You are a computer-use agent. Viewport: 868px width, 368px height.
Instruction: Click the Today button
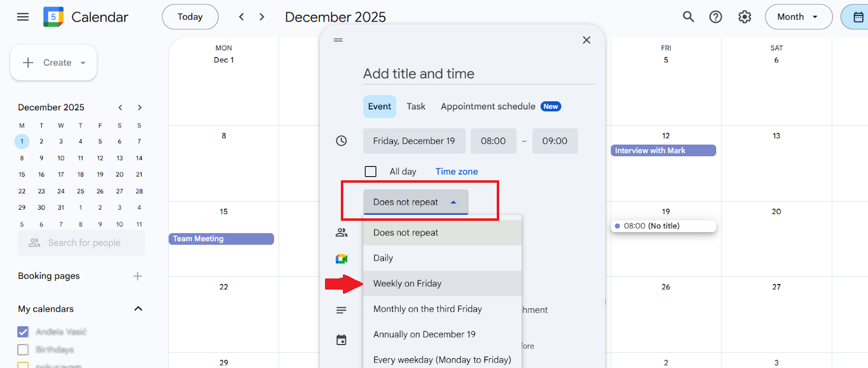point(190,17)
